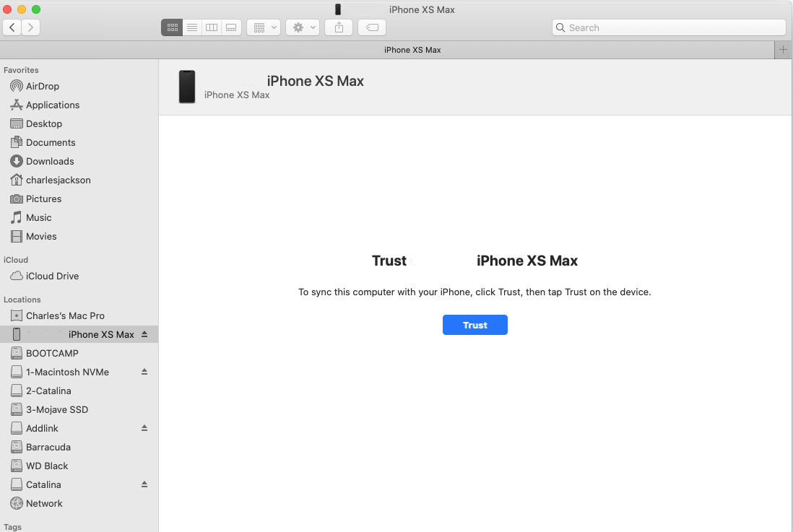
Task: Open the group-by dropdown
Action: [264, 28]
